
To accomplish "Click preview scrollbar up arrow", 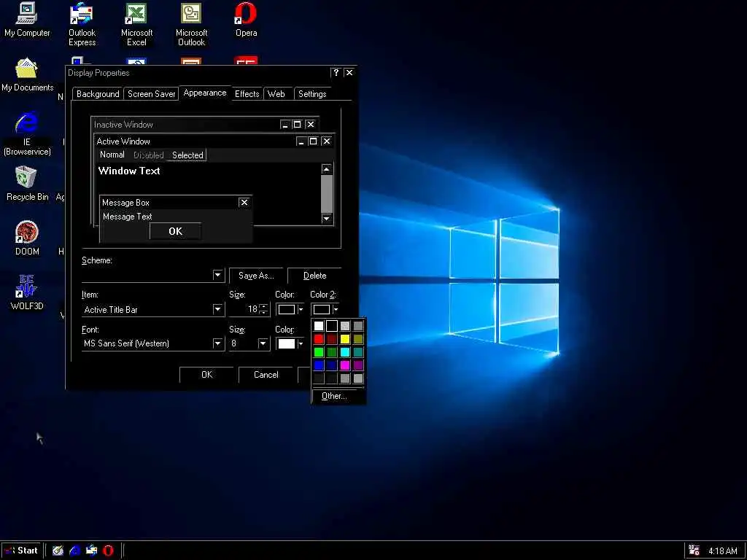I will pos(326,169).
